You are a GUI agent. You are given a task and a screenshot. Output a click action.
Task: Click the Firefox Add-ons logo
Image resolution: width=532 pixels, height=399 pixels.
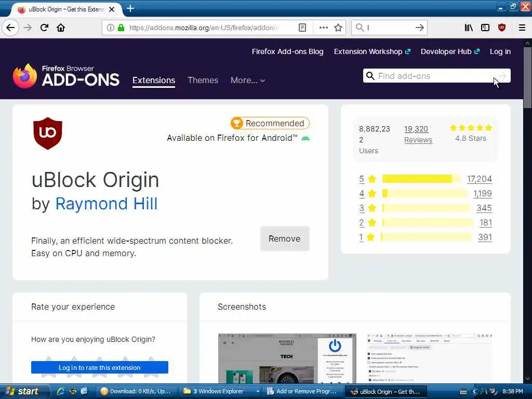[x=66, y=76]
